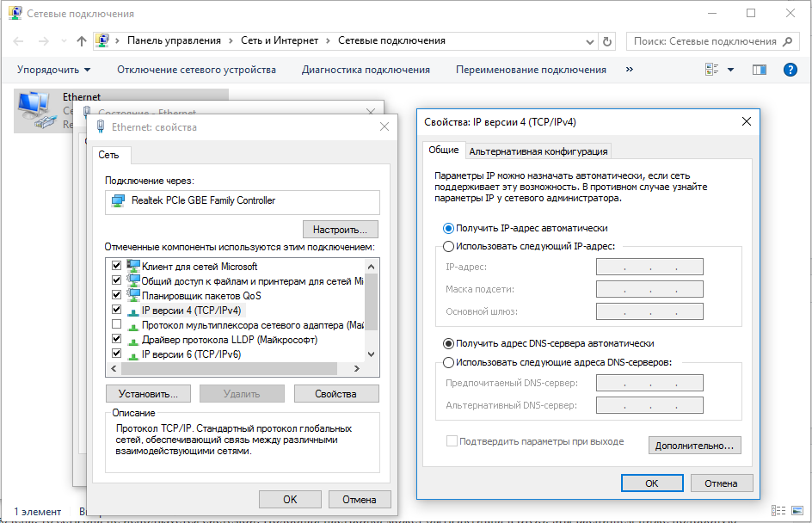The width and height of the screenshot is (812, 523).
Task: Expand chevron after Панель управления breadcrumb
Action: pos(231,41)
